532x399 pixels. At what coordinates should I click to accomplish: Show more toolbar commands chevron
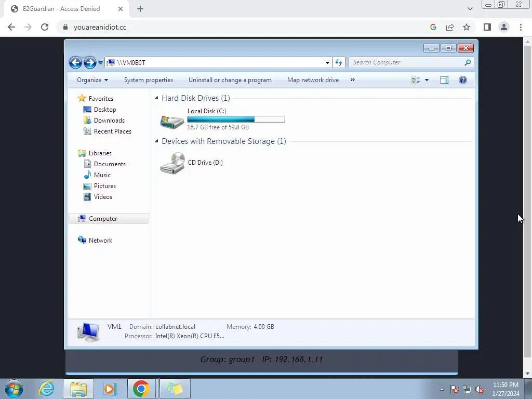(x=353, y=80)
